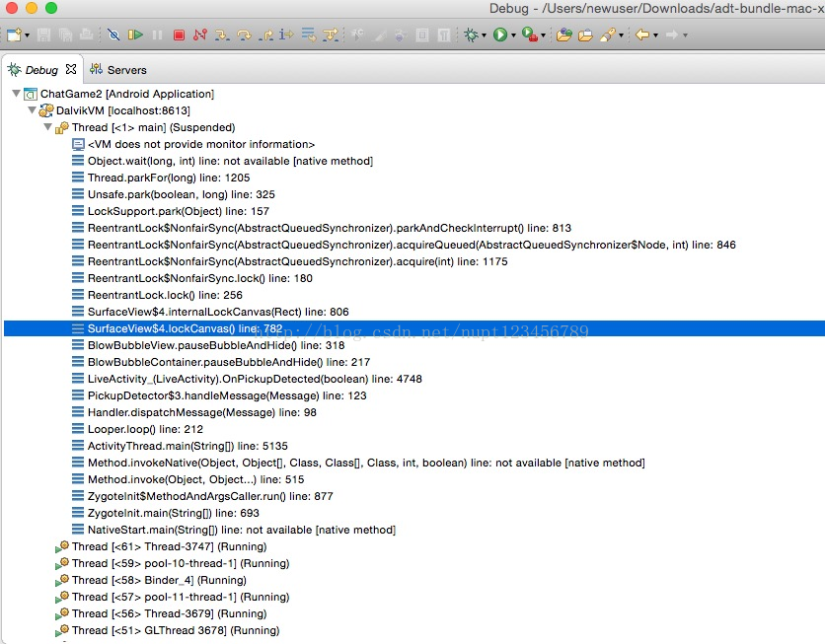Collapse the DalvikVM localhost:8613 node
825x644 pixels.
33,110
